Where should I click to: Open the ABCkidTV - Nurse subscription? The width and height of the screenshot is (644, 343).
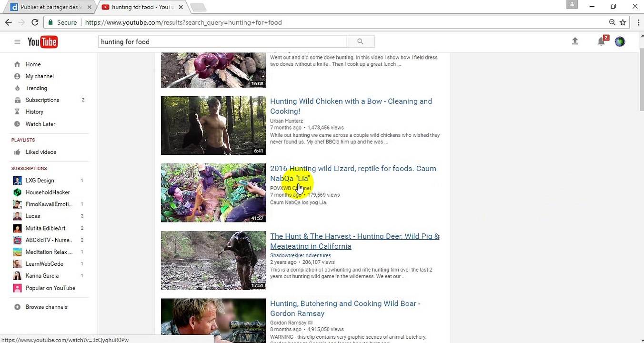(49, 240)
